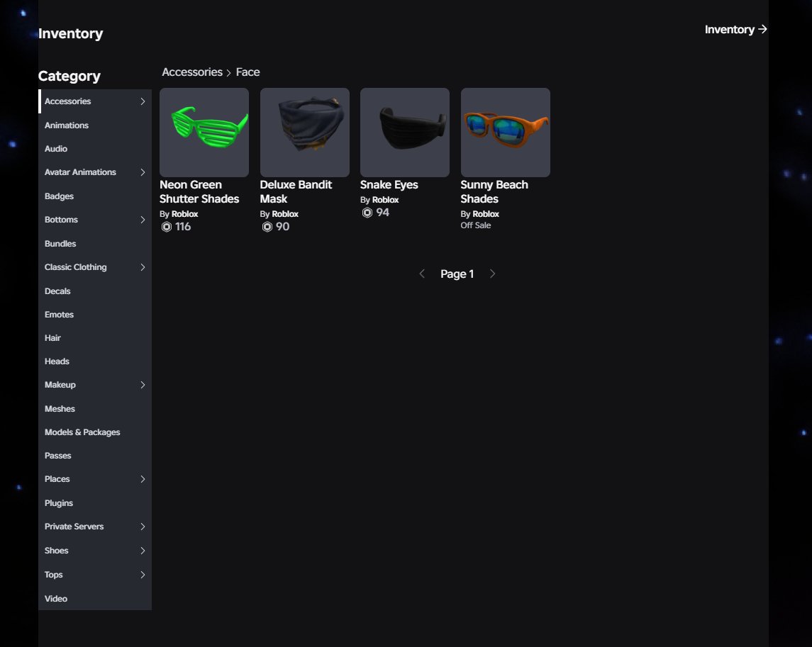Click the Page 1 indicator text
Image resolution: width=812 pixels, height=647 pixels.
coord(457,274)
